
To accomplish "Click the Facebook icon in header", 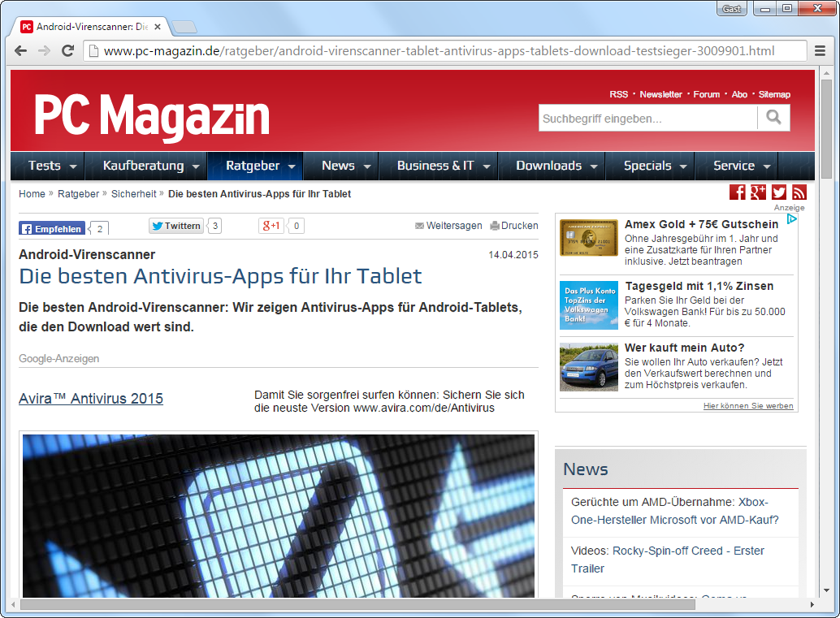I will 737,192.
